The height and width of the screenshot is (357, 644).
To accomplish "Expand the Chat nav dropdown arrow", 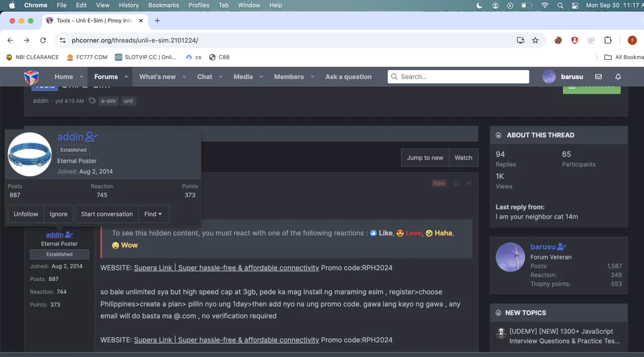I will (x=221, y=77).
